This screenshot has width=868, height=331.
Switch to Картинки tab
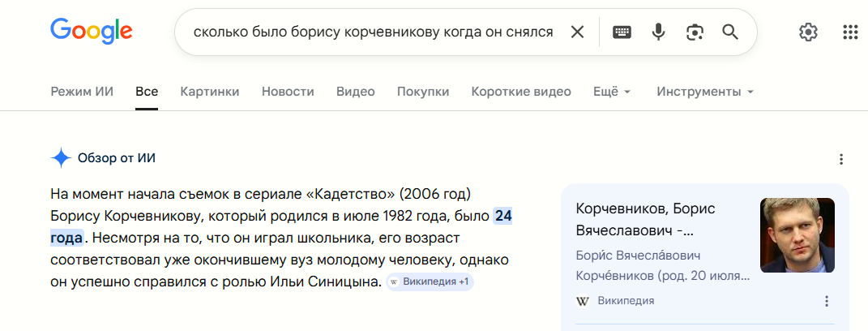pyautogui.click(x=210, y=92)
